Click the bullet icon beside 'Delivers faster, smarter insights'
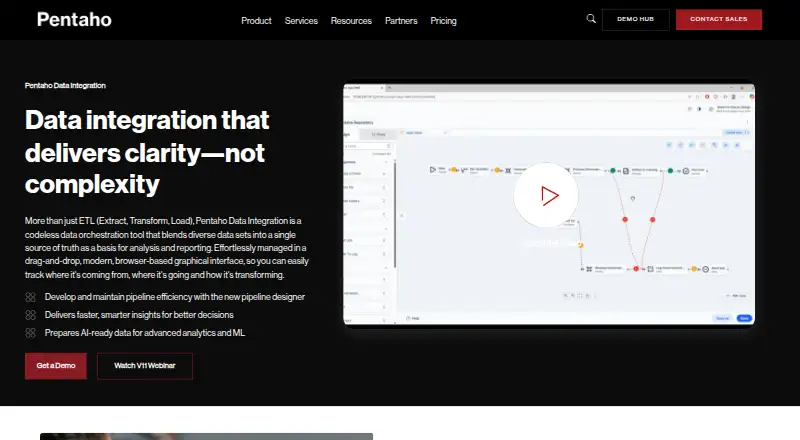The width and height of the screenshot is (800, 440). [x=31, y=315]
